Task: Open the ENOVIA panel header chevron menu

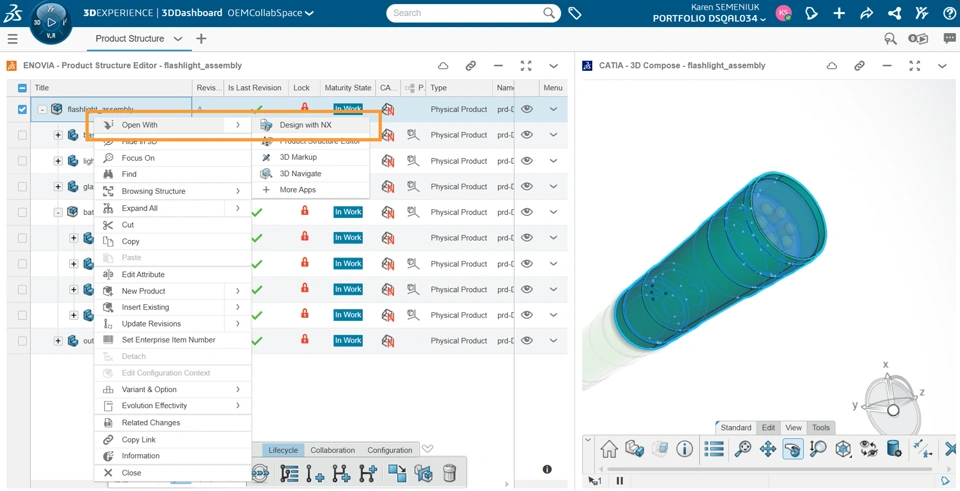Action: (553, 66)
